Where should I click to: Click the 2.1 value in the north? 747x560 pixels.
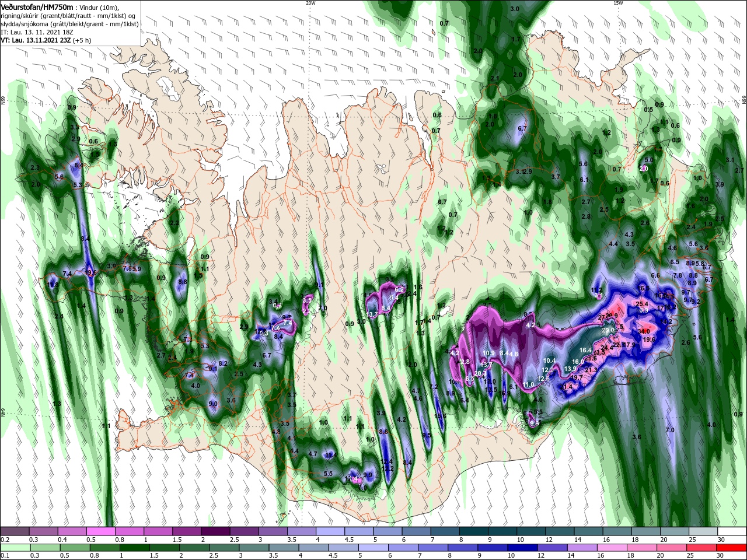[495, 79]
